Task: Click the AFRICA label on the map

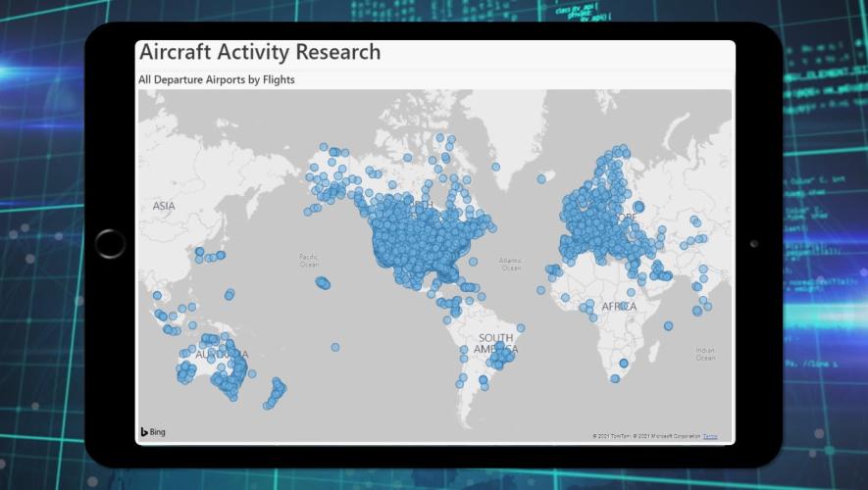Action: (619, 307)
